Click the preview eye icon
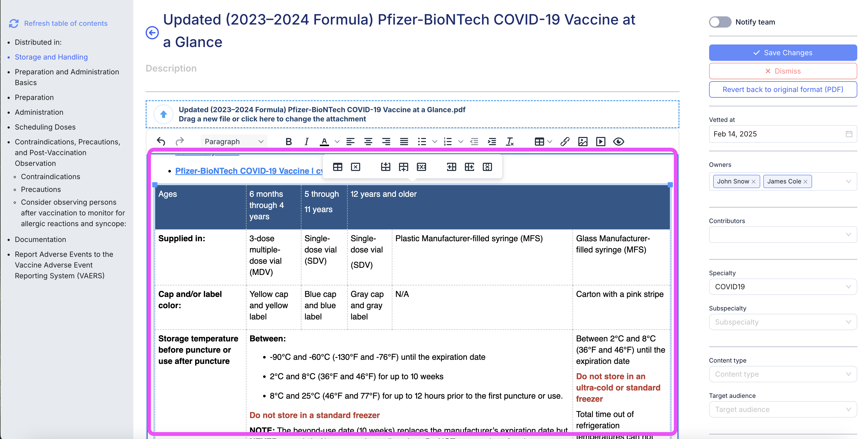The image size is (868, 439). point(619,142)
